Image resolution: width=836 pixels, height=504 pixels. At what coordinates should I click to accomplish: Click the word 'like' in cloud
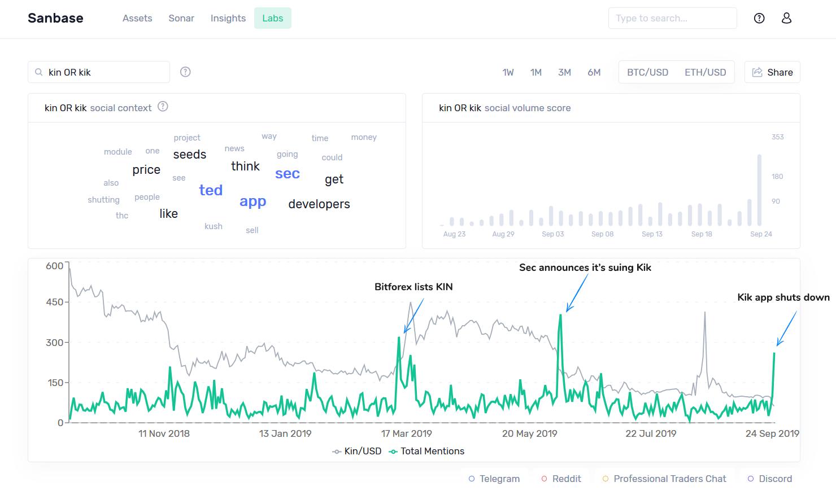point(168,213)
